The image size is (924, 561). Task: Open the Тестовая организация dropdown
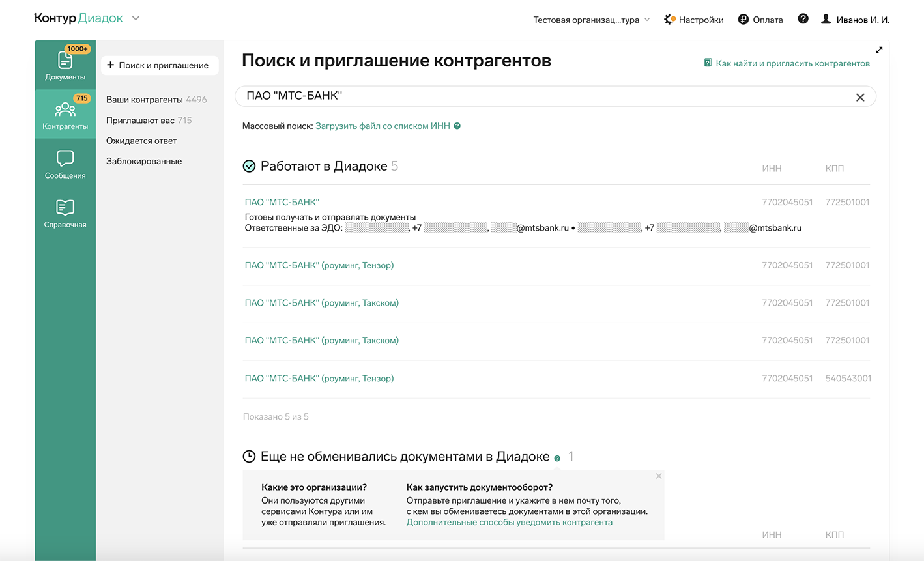[592, 20]
